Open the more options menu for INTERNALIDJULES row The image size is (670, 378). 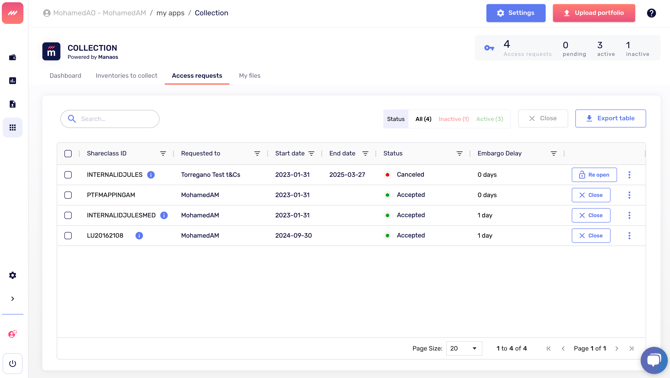point(629,175)
